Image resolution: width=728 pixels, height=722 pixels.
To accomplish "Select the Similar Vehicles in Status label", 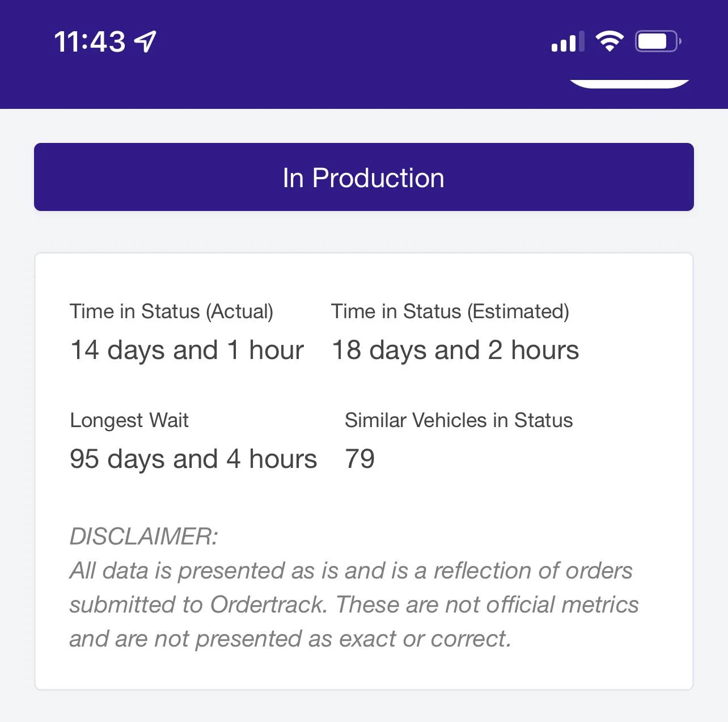I will click(x=459, y=420).
